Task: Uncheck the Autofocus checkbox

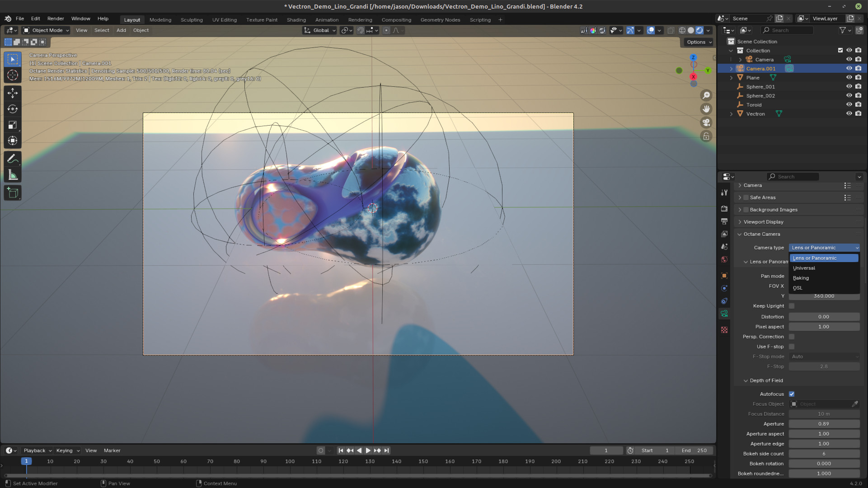Action: (792, 394)
